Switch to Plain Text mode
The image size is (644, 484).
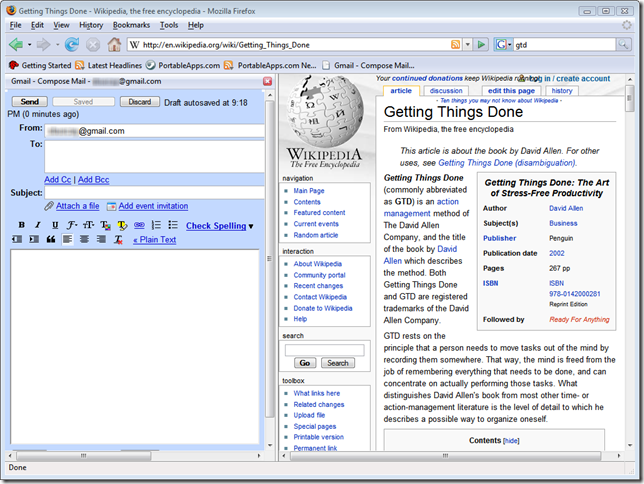[154, 240]
